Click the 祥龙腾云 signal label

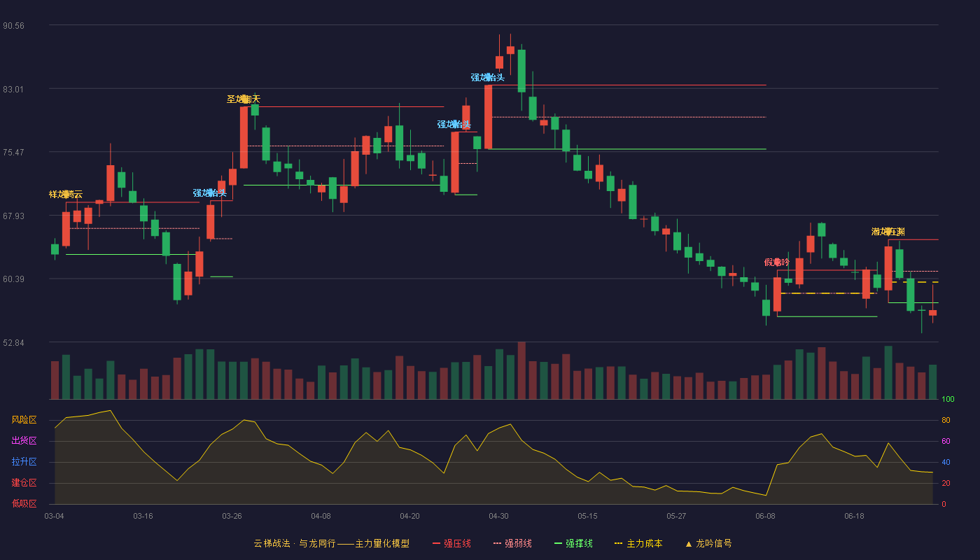66,195
